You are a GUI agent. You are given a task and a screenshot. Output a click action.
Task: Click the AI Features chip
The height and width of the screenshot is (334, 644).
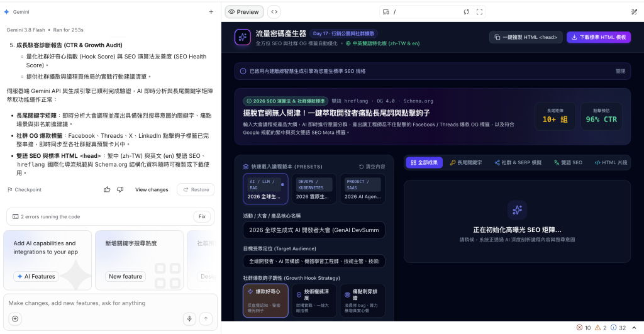pyautogui.click(x=36, y=277)
